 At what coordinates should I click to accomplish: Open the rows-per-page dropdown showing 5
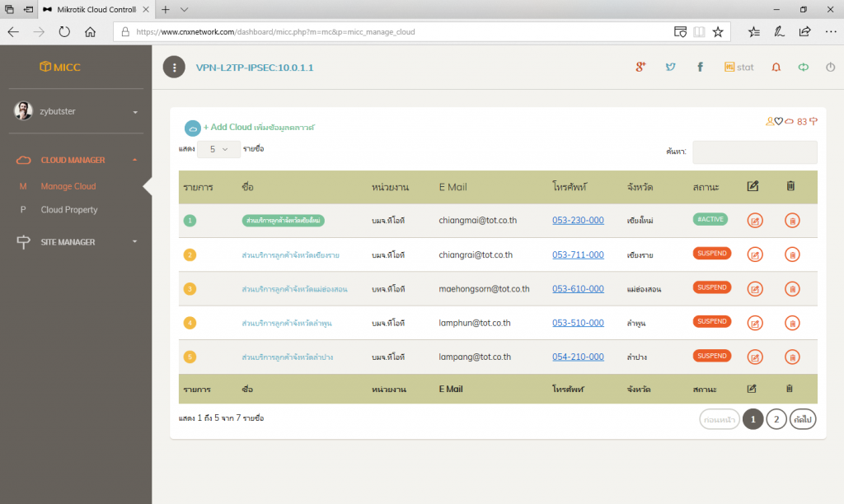point(218,149)
